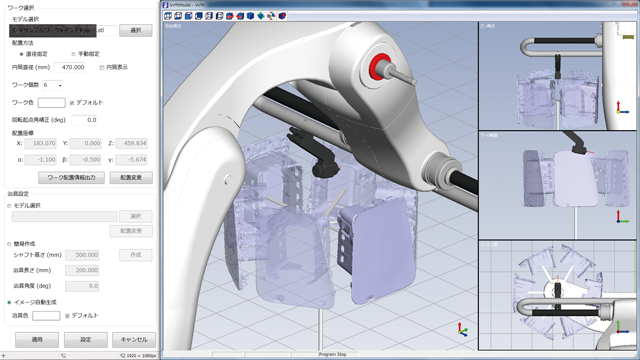Screen dimensions: 640x360
Task: Click the 円筒直径 input field
Action: click(x=69, y=67)
